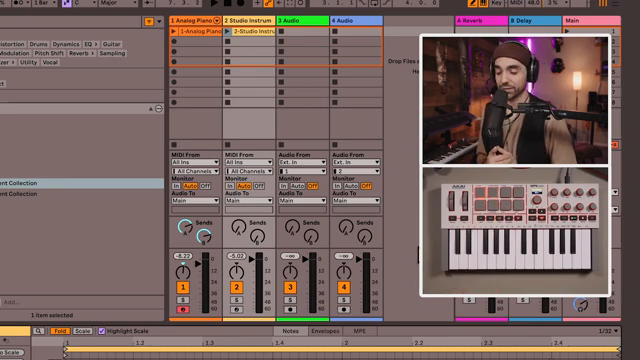
Task: Click the Studio Instrum track clip stop button
Action: pos(228,144)
